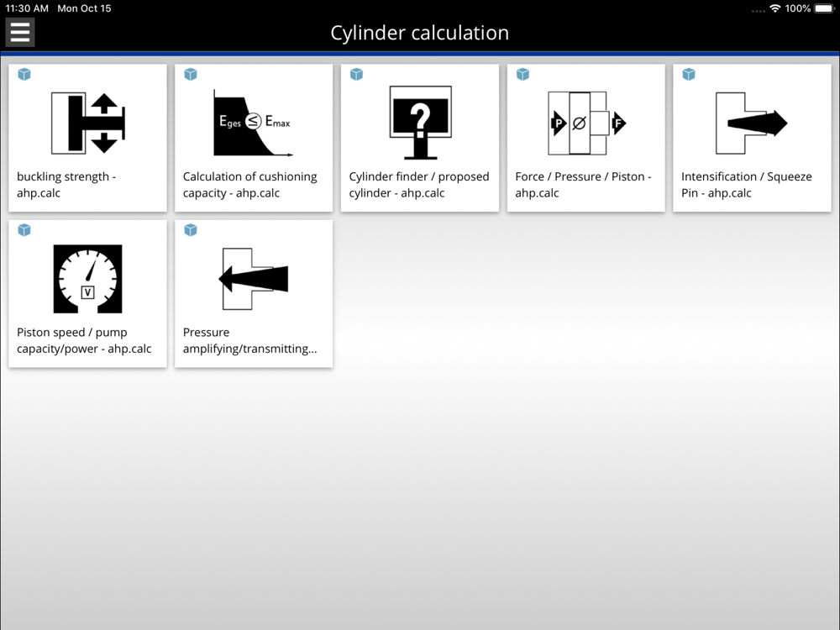Screen dimensions: 840x630
Task: Open the cushioning capacity Eges Emax icon
Action: point(254,123)
